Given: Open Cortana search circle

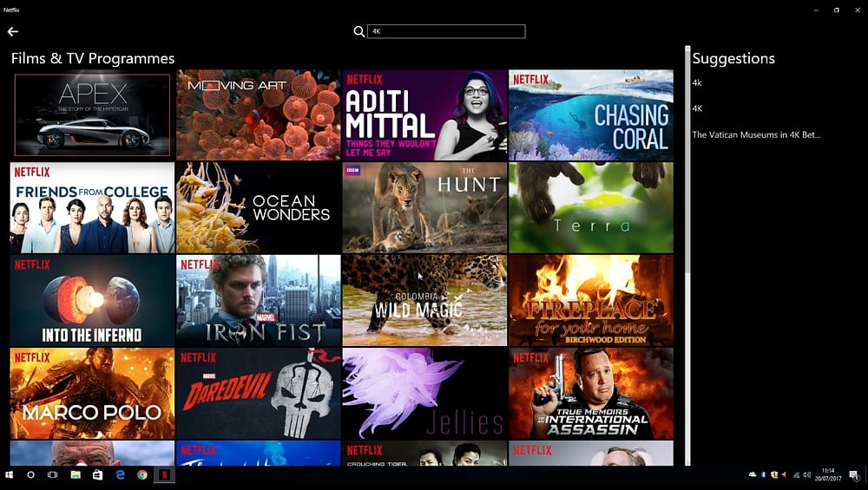Looking at the screenshot, I should tap(31, 474).
